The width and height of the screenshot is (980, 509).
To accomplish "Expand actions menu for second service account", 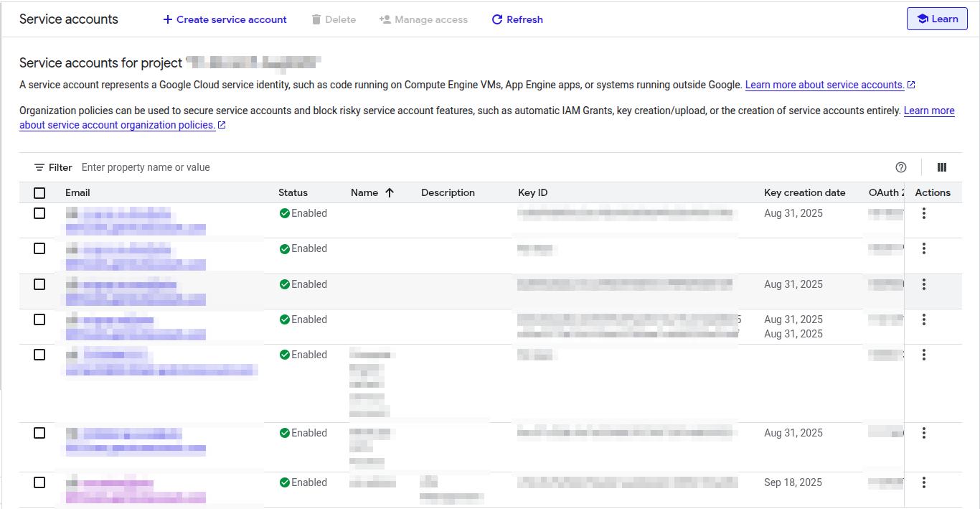I will 924,248.
